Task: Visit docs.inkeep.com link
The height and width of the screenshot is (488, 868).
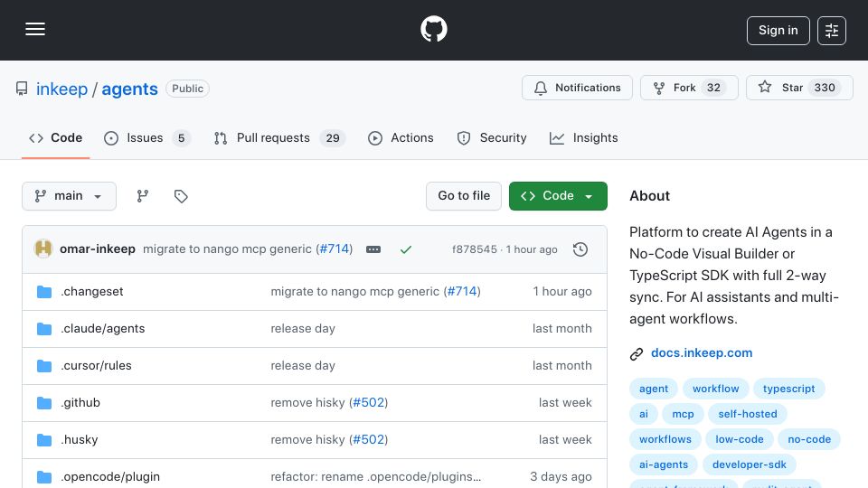Action: tap(702, 353)
